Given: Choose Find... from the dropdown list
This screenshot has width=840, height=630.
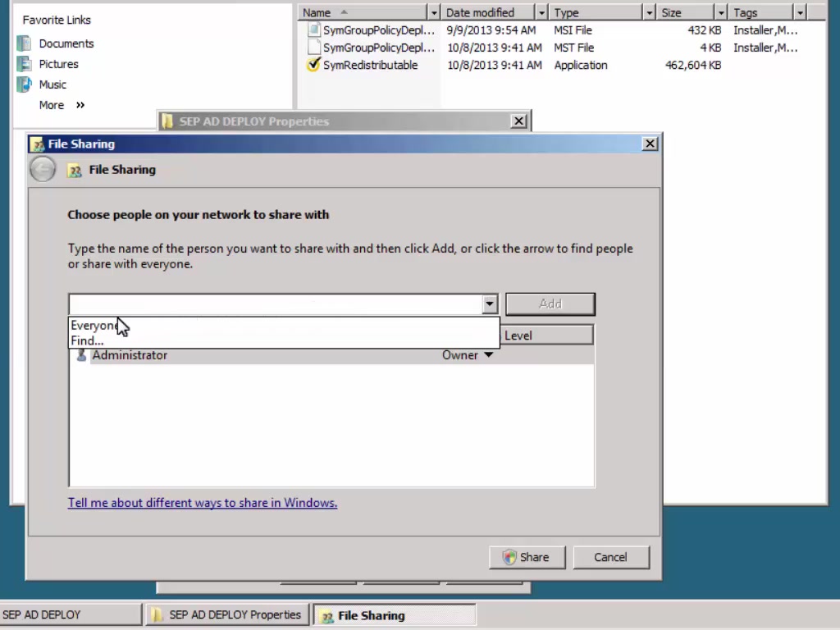Looking at the screenshot, I should point(284,340).
